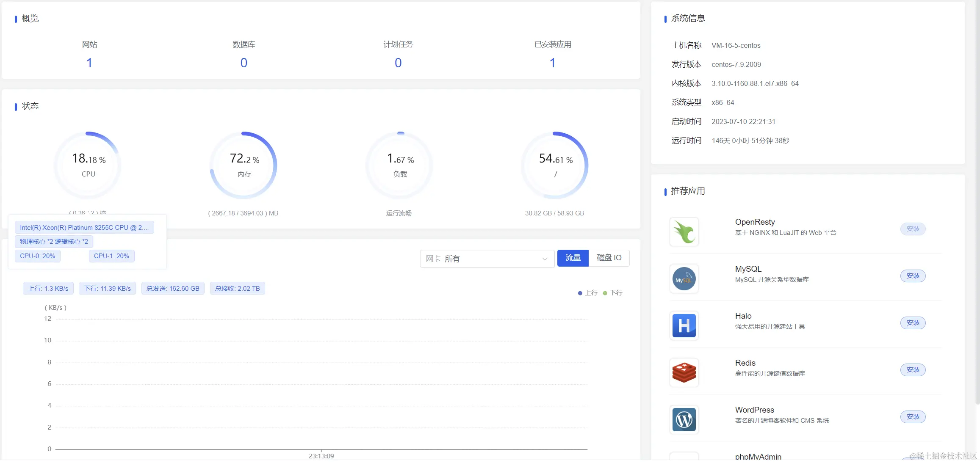
Task: Click the WordPress app title
Action: [754, 410]
